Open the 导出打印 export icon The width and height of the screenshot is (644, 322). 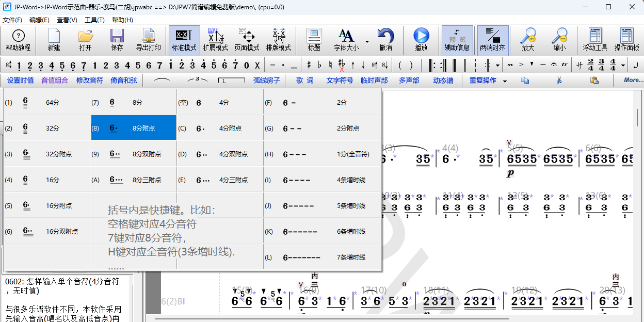[149, 40]
